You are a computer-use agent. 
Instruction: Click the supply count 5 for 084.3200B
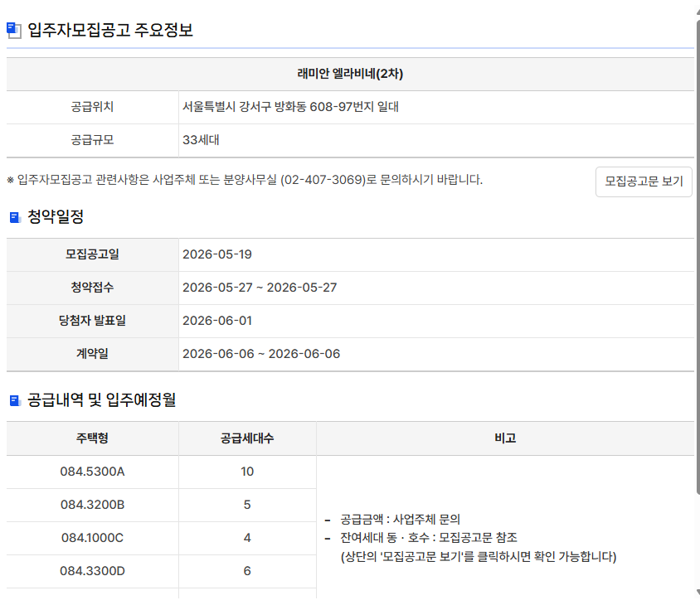tap(247, 505)
